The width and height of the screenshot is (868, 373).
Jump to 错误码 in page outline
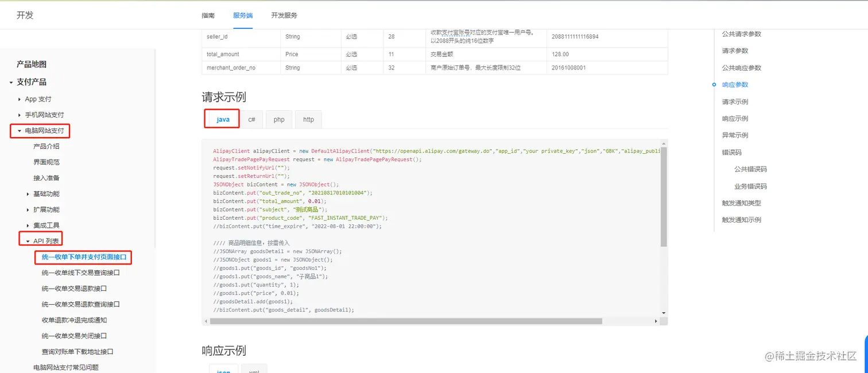pyautogui.click(x=732, y=153)
